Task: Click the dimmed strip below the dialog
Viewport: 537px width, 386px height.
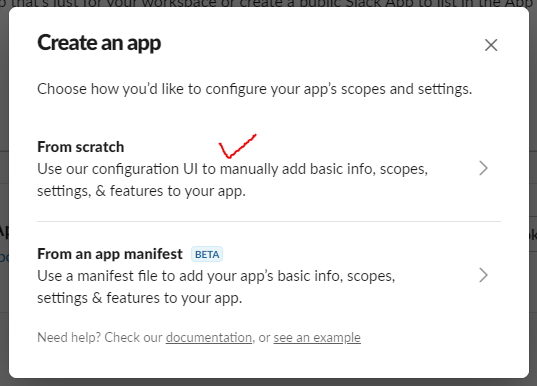Action: point(268,382)
